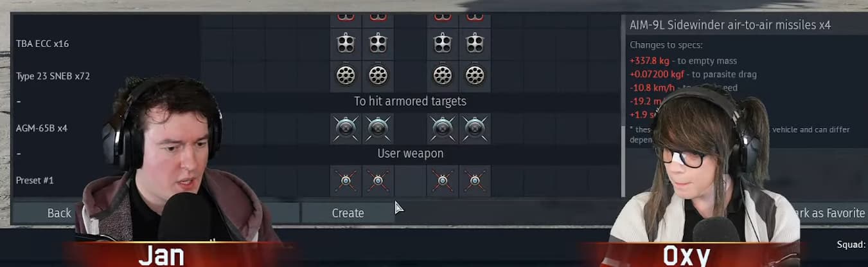Viewport: 868px width, 267px height.
Task: Select the Type 23 SNEB x72 row label
Action: (x=53, y=76)
